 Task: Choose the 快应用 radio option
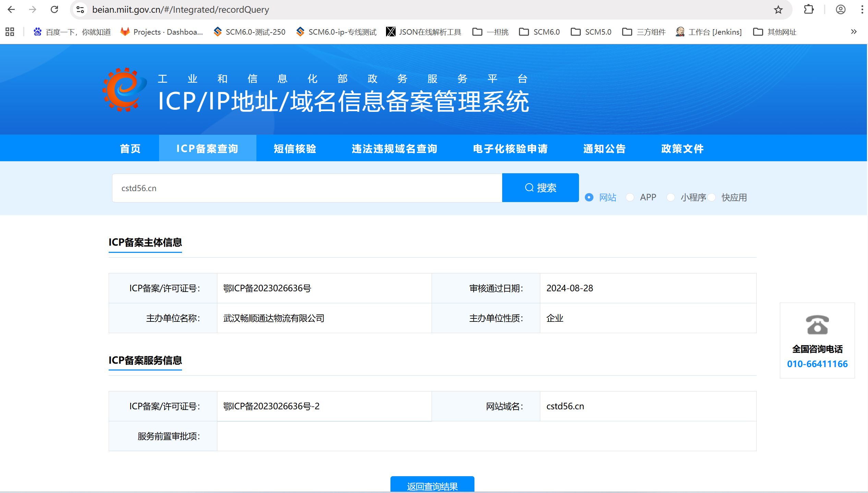pyautogui.click(x=712, y=197)
